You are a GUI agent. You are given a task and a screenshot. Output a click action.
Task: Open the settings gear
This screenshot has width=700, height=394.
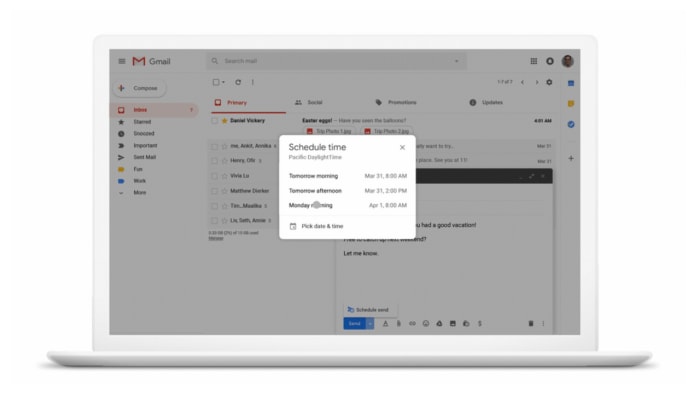tap(550, 82)
